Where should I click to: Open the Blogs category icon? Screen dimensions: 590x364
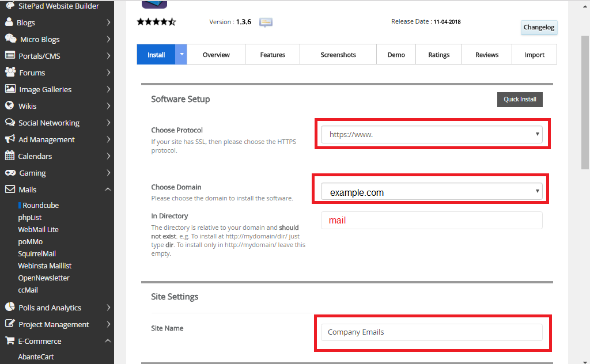(x=7, y=22)
